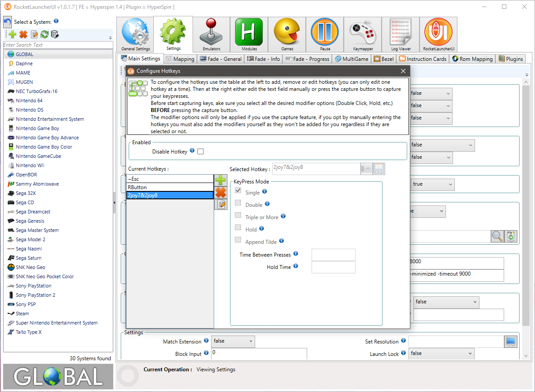Click the info icon next to Double

[x=267, y=204]
